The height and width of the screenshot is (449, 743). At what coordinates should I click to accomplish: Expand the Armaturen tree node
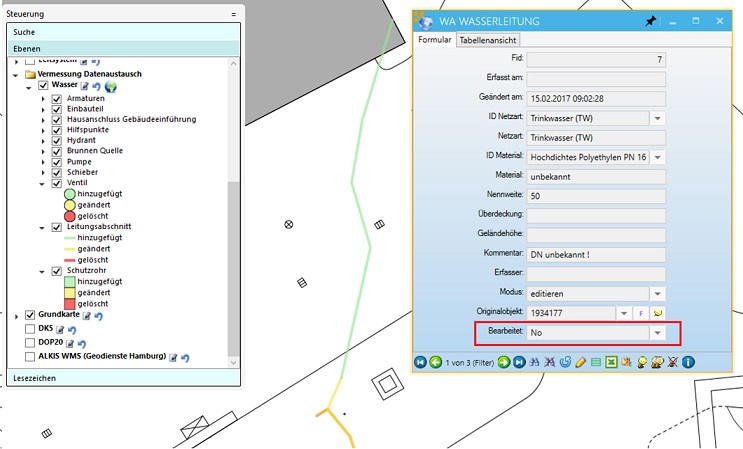pyautogui.click(x=43, y=98)
